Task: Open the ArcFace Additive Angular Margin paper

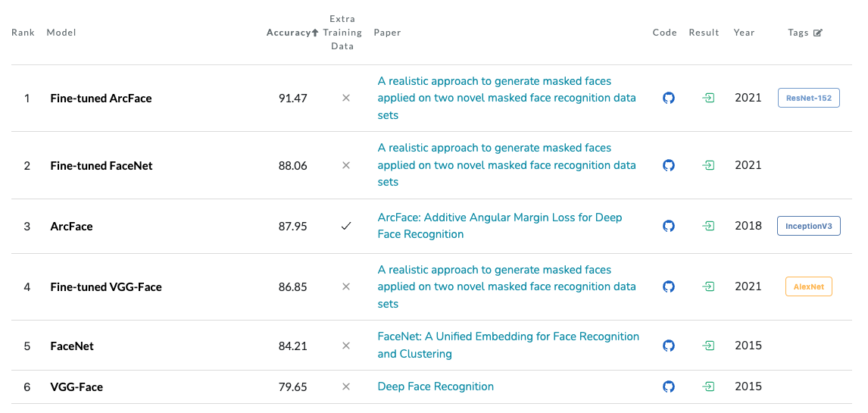Action: pyautogui.click(x=500, y=226)
